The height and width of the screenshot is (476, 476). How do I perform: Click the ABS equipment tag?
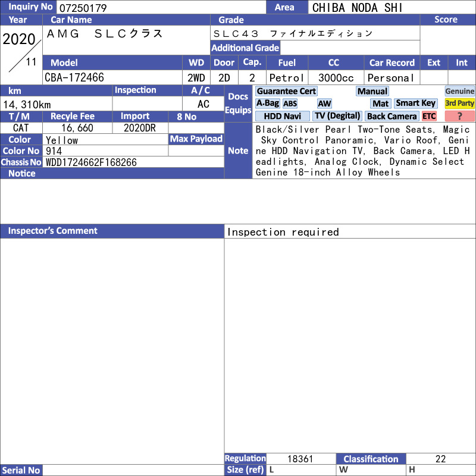(x=290, y=104)
